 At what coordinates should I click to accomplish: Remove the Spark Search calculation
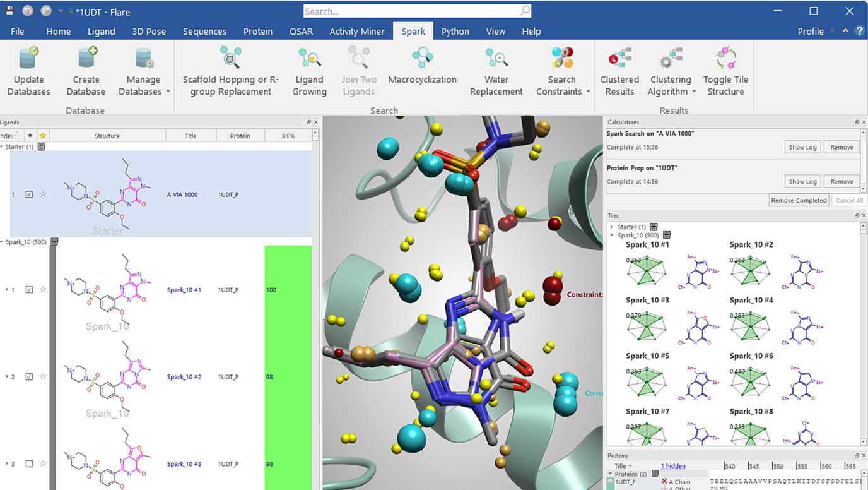(x=842, y=147)
